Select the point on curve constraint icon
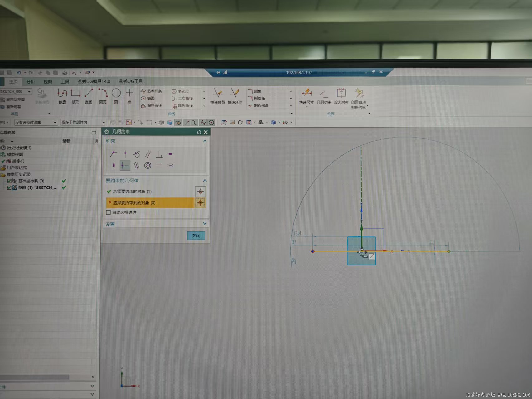 [125, 154]
